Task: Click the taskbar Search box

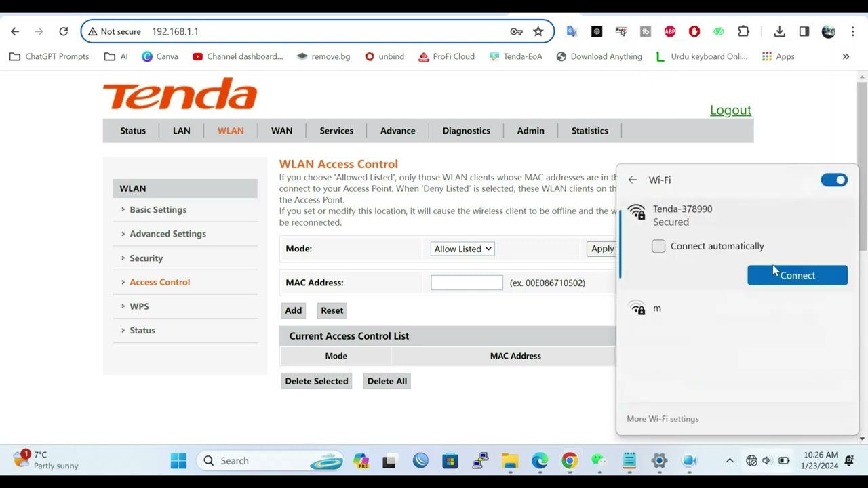Action: pos(270,461)
